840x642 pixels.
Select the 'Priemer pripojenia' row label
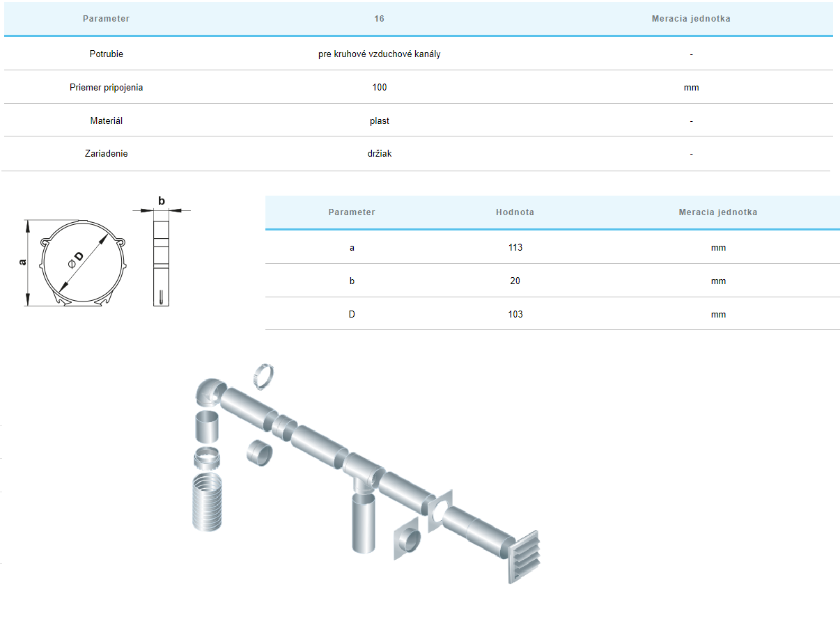106,88
